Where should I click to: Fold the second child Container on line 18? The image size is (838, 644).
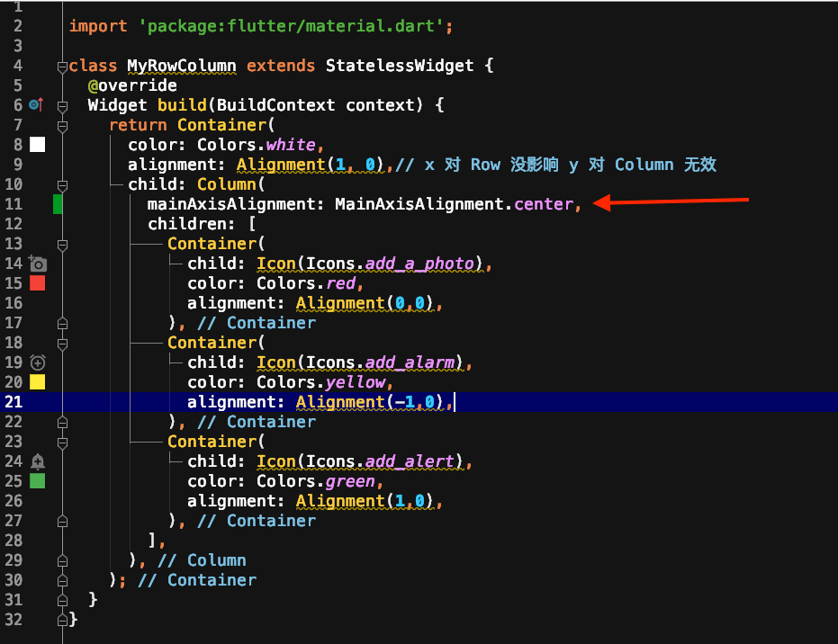[x=62, y=344]
